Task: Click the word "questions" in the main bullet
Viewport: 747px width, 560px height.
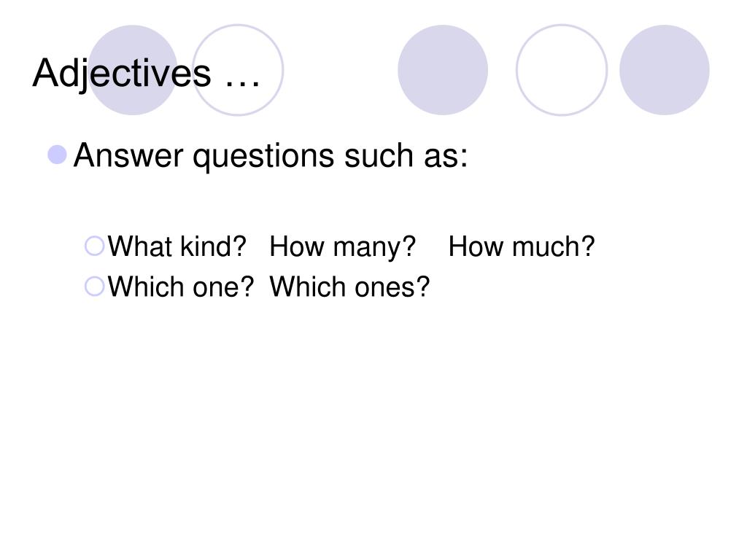Action: coord(263,157)
